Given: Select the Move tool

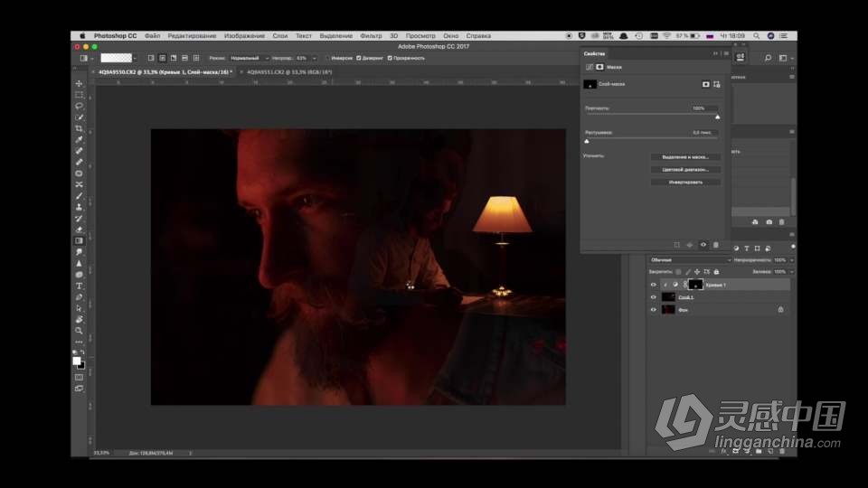Looking at the screenshot, I should (79, 83).
